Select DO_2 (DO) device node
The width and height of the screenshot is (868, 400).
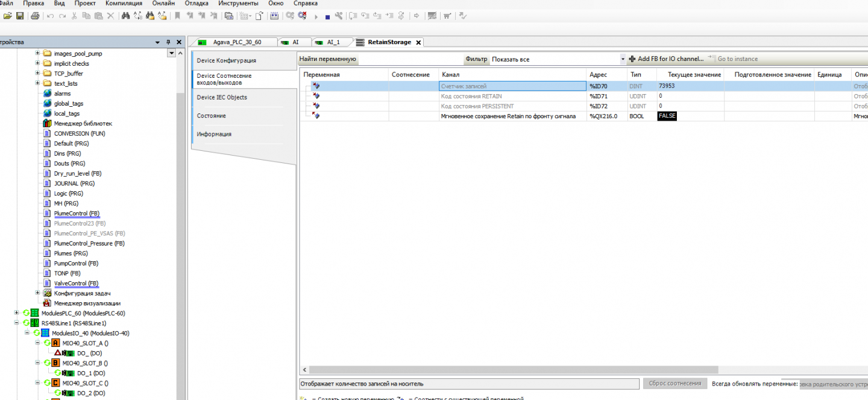click(x=91, y=393)
